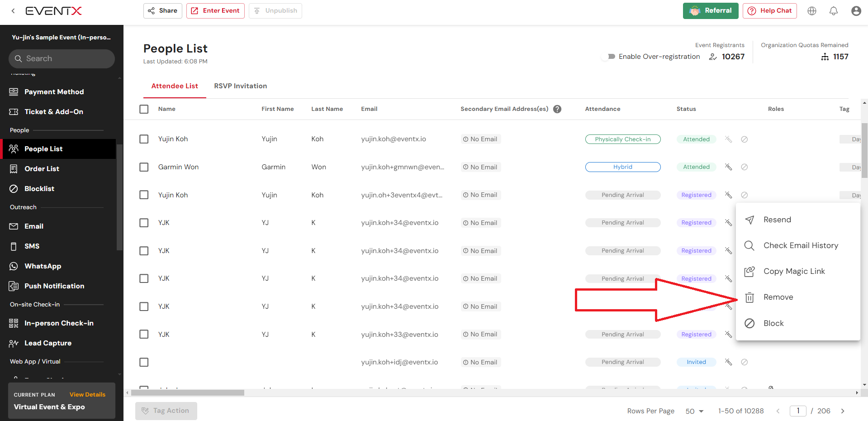The width and height of the screenshot is (868, 421).
Task: Click the block icon in Garmin Won row
Action: point(744,167)
